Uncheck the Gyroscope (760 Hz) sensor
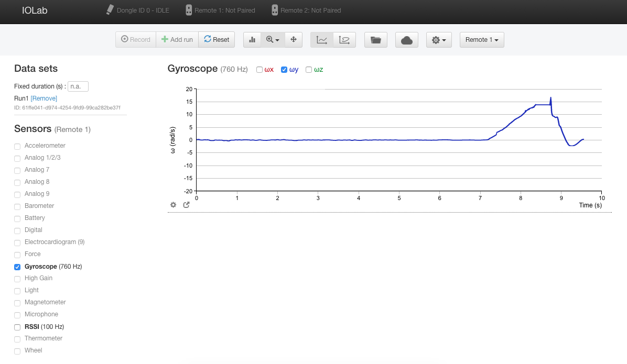The height and width of the screenshot is (364, 627). pyautogui.click(x=17, y=267)
